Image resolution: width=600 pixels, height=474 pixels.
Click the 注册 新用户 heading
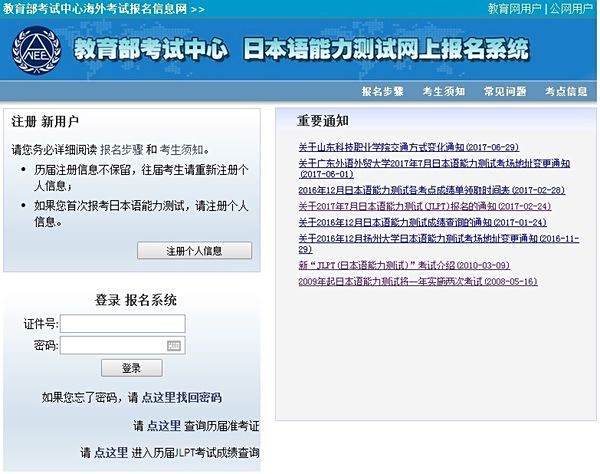[x=45, y=122]
